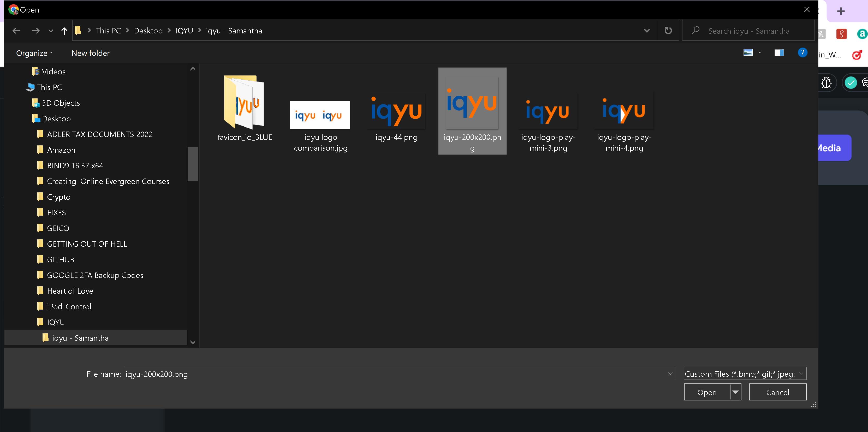Click the teal checkmark toggle

(x=851, y=82)
